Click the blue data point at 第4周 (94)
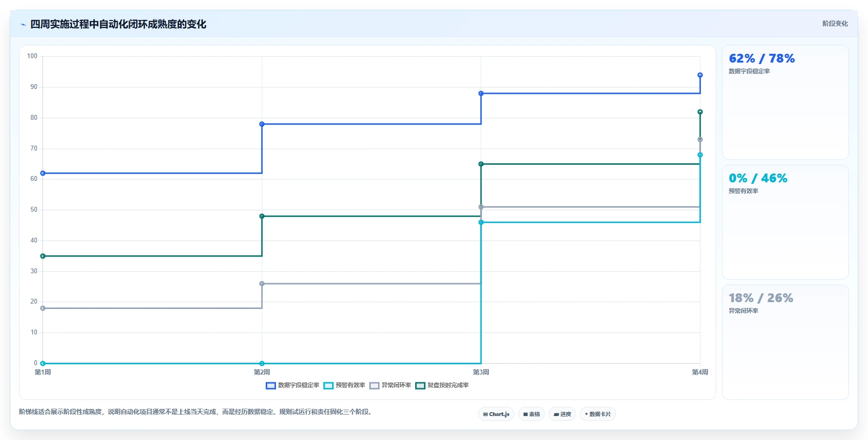 (700, 75)
